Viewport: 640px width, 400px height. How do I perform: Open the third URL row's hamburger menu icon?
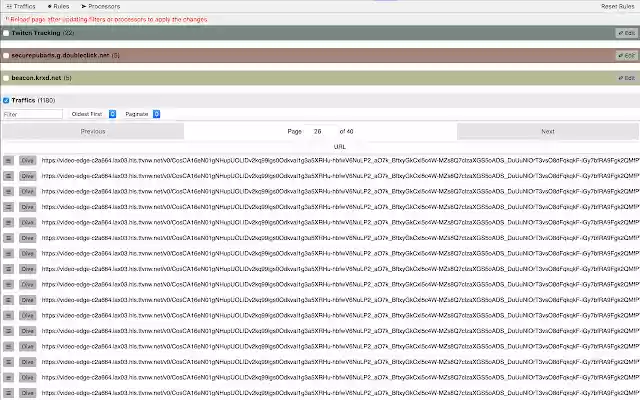(9, 192)
